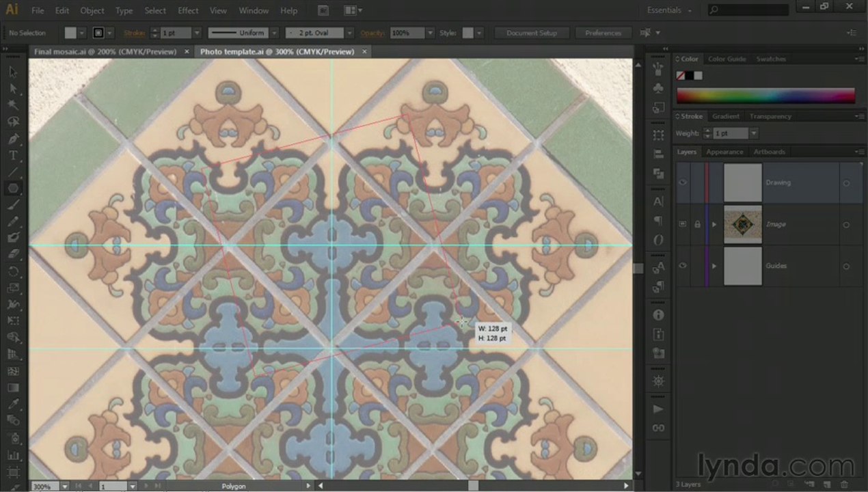Select the Type tool
Viewport: 868px width, 492px height.
(13, 155)
